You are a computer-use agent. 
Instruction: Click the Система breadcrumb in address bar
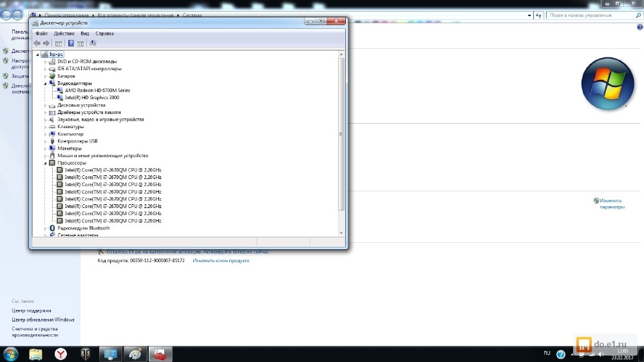(192, 15)
